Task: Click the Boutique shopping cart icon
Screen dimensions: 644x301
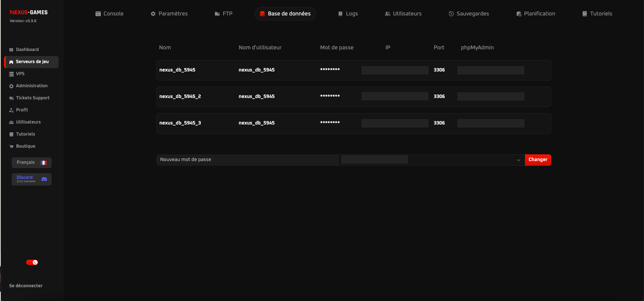Action: pos(11,146)
